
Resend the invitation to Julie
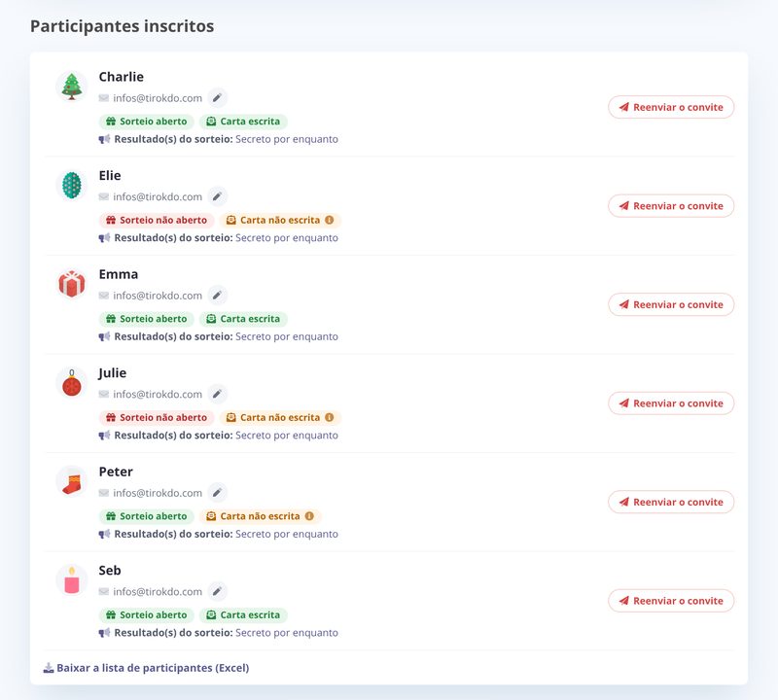pos(671,403)
